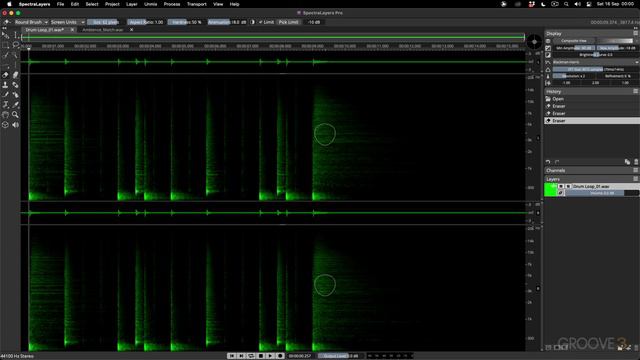
Task: Open macOS Control Center icon
Action: click(589, 4)
